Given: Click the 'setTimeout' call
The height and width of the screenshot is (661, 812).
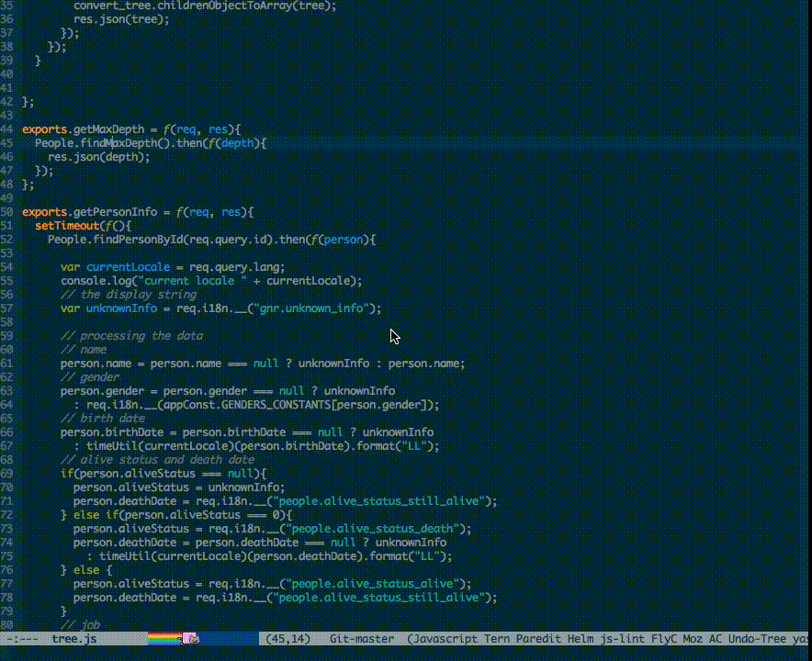Looking at the screenshot, I should point(67,226).
